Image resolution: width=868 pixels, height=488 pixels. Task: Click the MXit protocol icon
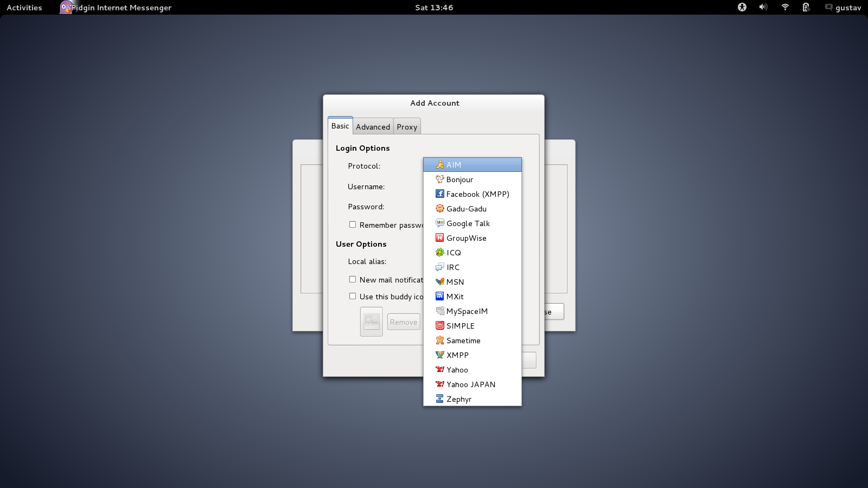click(x=440, y=296)
